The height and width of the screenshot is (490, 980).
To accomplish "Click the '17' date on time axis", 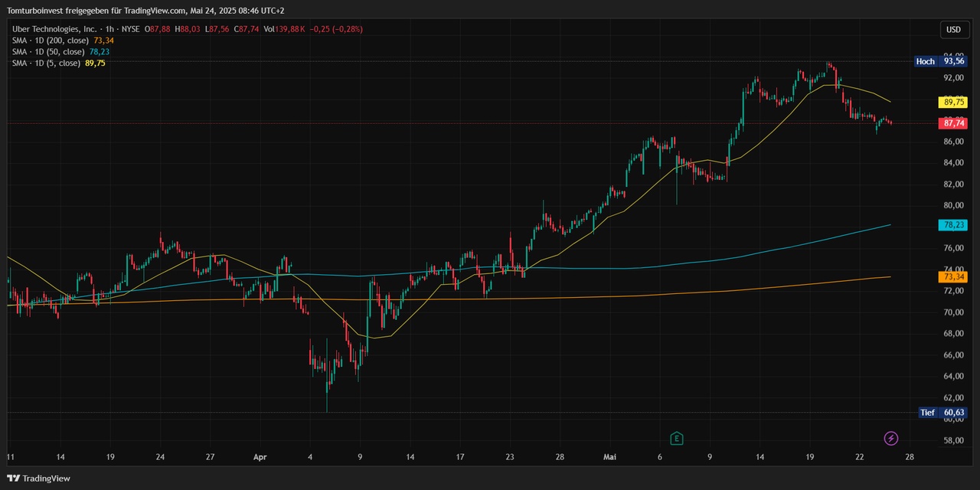I will point(460,457).
